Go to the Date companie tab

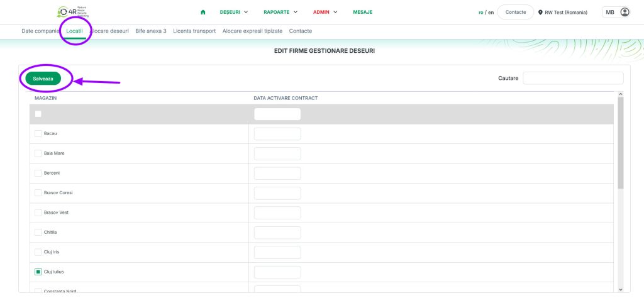[40, 31]
